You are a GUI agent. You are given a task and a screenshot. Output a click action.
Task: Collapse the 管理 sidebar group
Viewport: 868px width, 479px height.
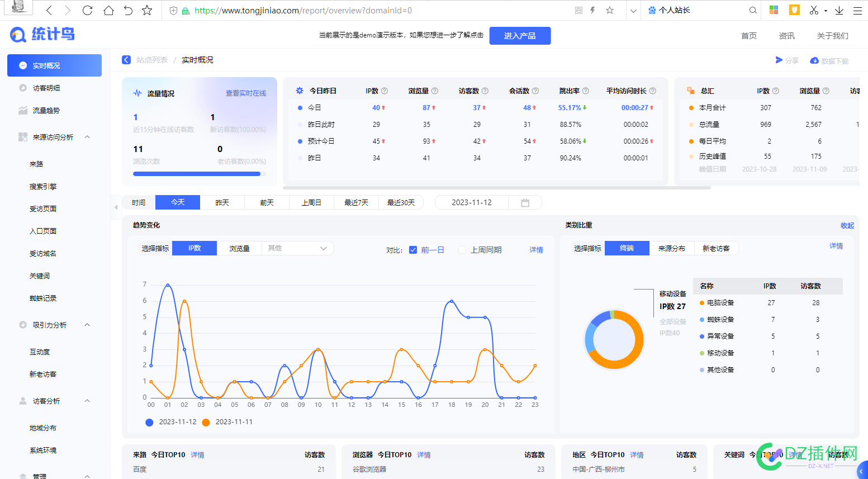click(x=87, y=476)
